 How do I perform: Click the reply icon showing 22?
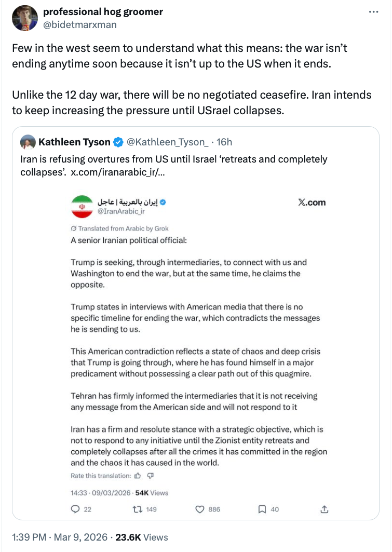75,509
